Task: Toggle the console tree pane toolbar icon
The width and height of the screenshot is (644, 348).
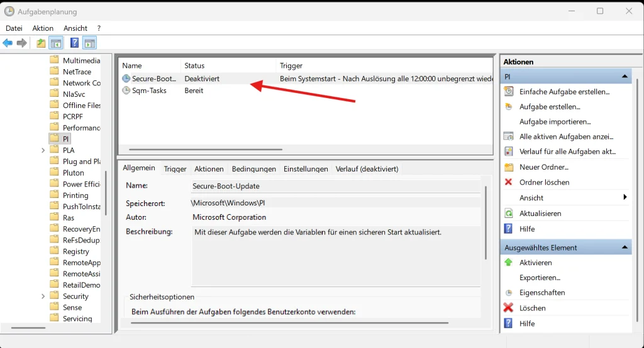Action: point(56,43)
